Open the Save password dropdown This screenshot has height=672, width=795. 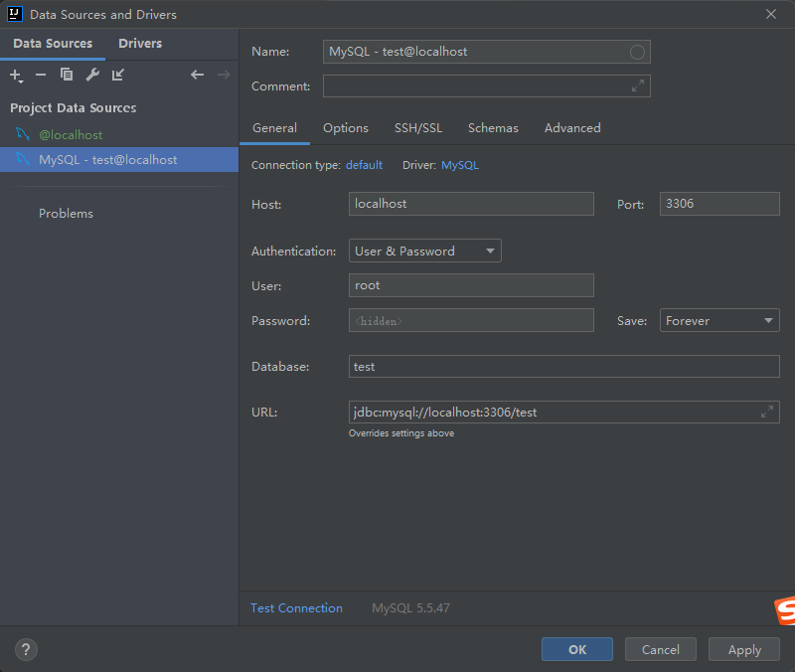click(719, 320)
